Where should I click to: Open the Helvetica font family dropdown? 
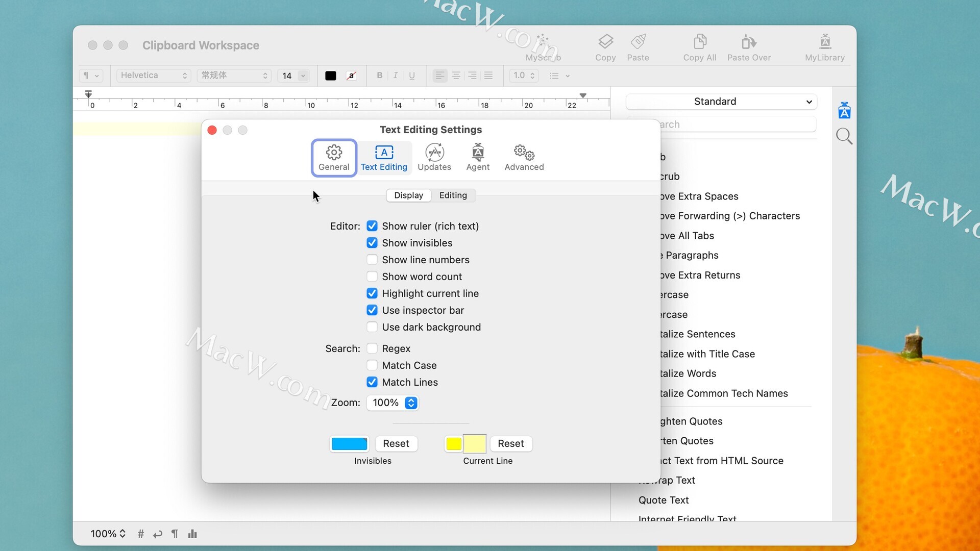pyautogui.click(x=154, y=76)
